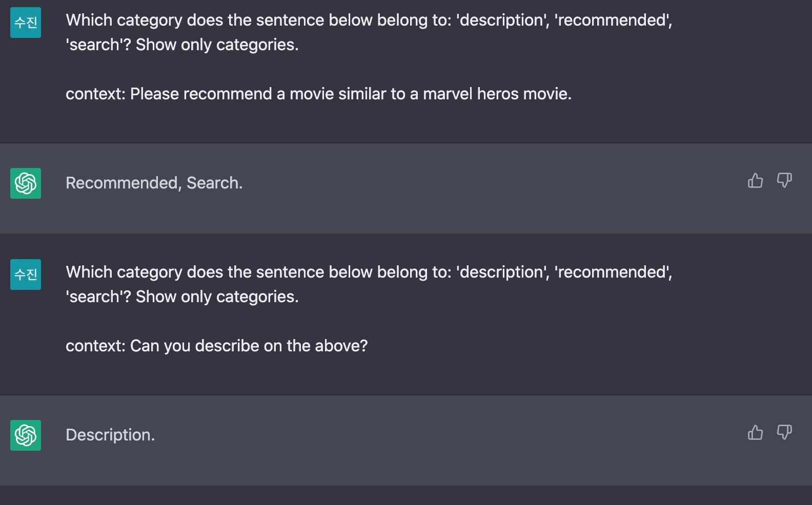Click thumbs up on 'Recommended, Search.' reply

(x=755, y=181)
